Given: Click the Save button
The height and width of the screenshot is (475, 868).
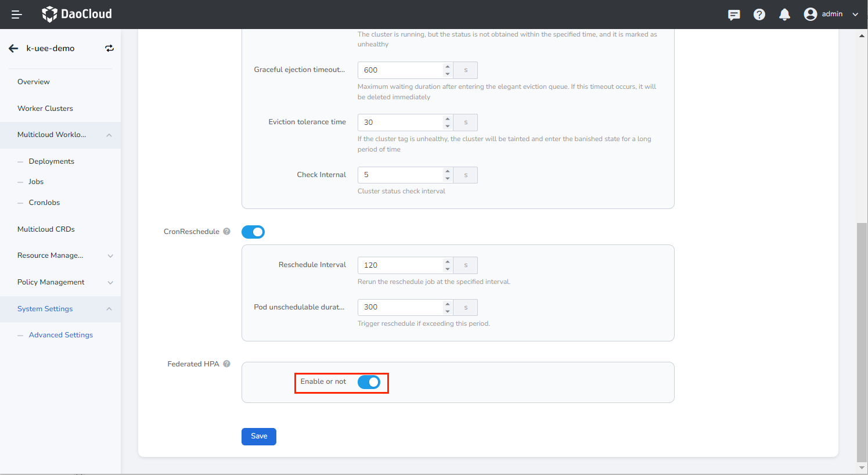Looking at the screenshot, I should (x=258, y=436).
